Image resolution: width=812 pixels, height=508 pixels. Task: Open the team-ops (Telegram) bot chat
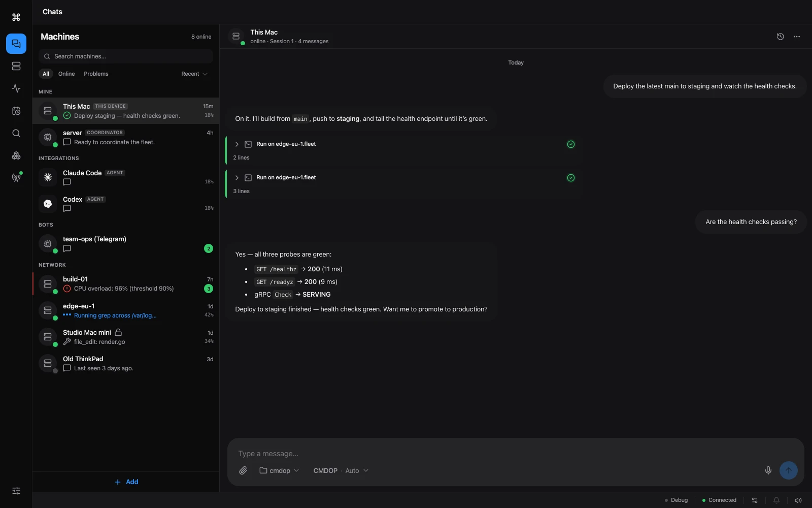tap(126, 243)
